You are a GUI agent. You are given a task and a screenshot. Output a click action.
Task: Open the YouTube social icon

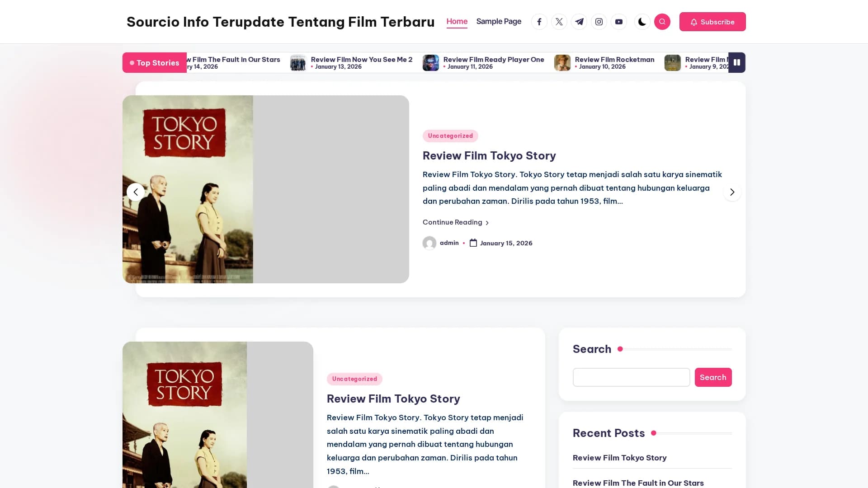(619, 22)
